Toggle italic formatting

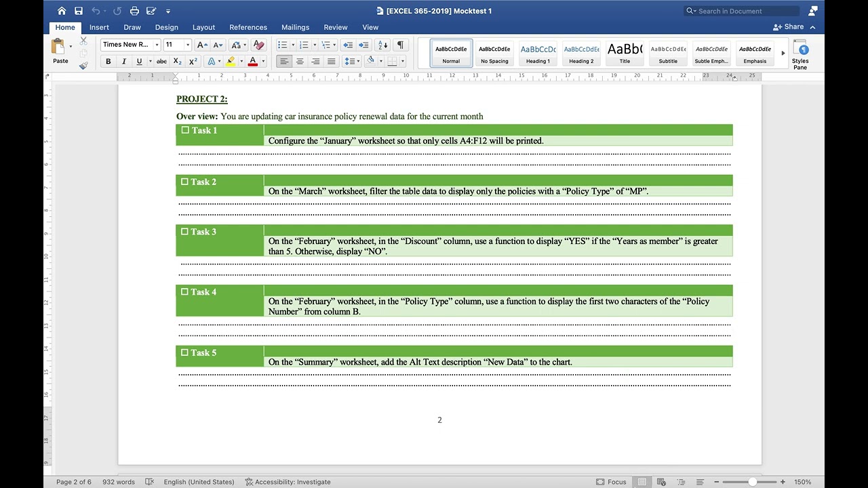(x=123, y=61)
